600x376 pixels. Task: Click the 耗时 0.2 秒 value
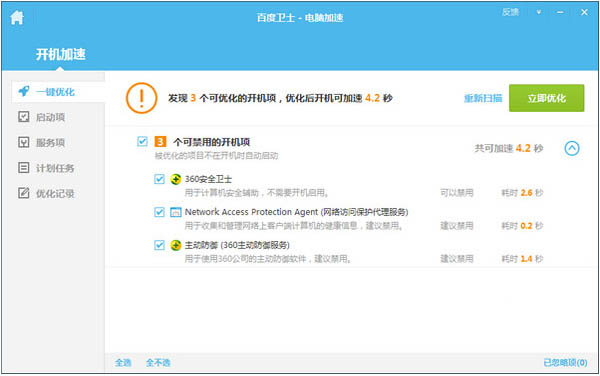(522, 226)
